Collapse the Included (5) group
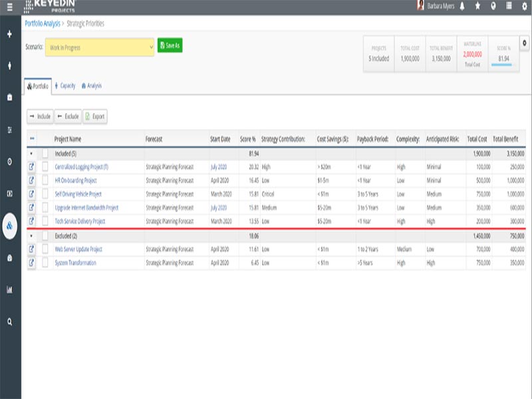Viewport: 532px width, 399px height. point(31,153)
